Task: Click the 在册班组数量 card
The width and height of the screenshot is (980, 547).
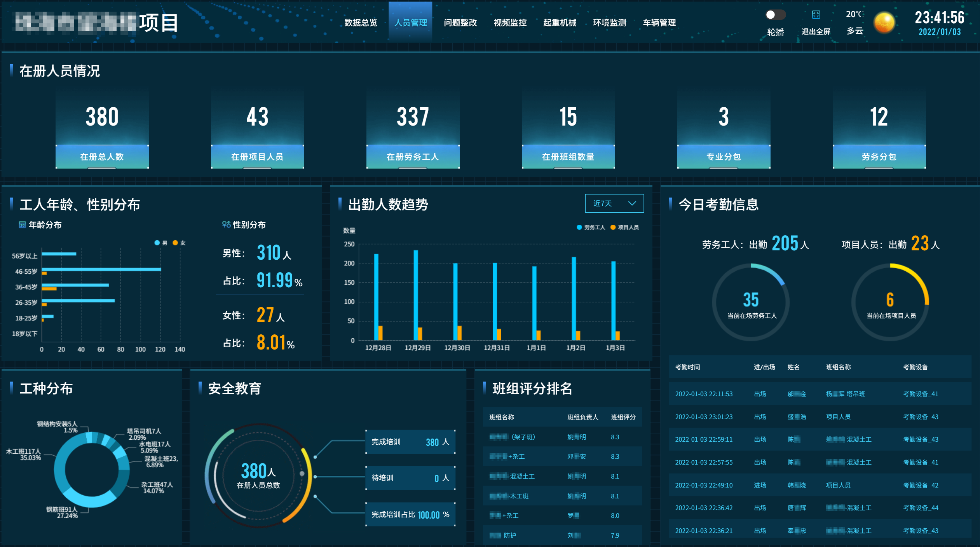Action: tap(568, 128)
